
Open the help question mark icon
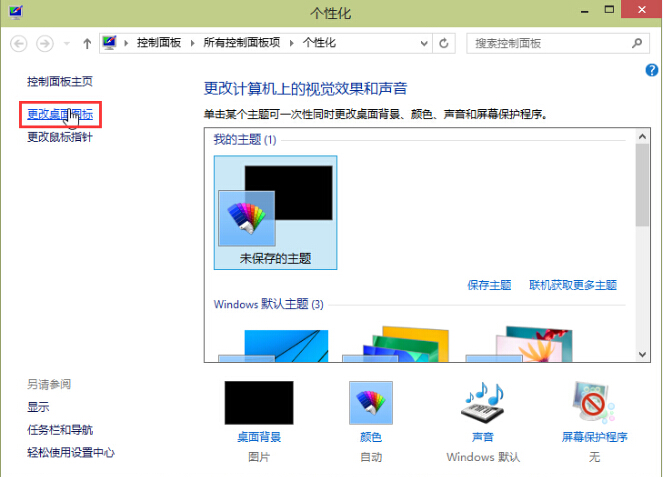tap(652, 69)
